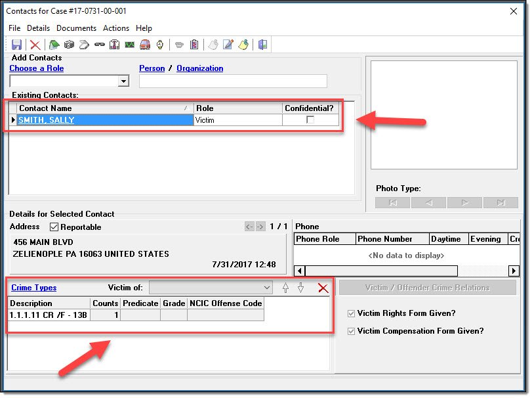Click the exit door icon in toolbar
The image size is (532, 398).
pos(262,45)
